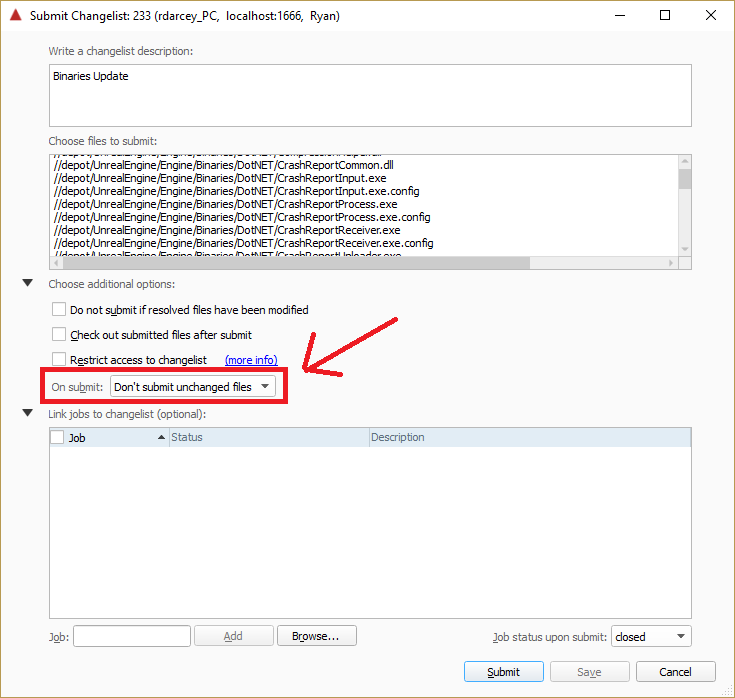
Task: Open the more info link
Action: click(251, 360)
